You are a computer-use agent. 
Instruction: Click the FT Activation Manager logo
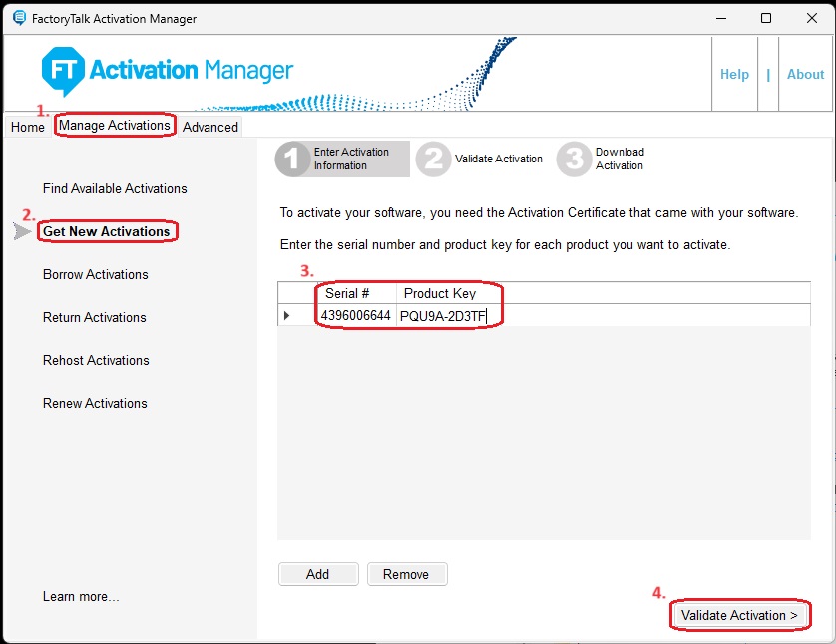point(167,71)
